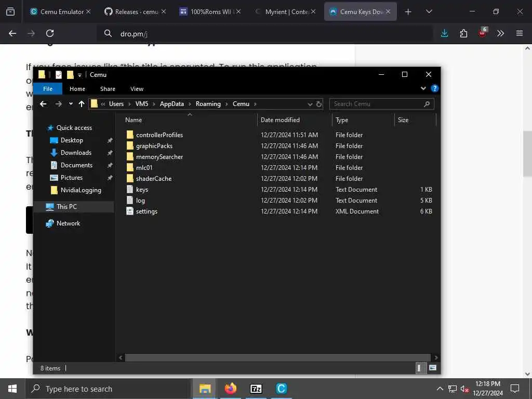
Task: Expand the recent locations dropdown
Action: click(71, 104)
